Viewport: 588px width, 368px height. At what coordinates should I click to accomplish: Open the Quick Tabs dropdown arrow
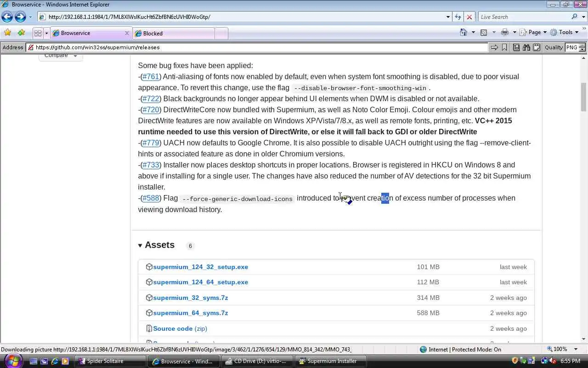pos(46,33)
